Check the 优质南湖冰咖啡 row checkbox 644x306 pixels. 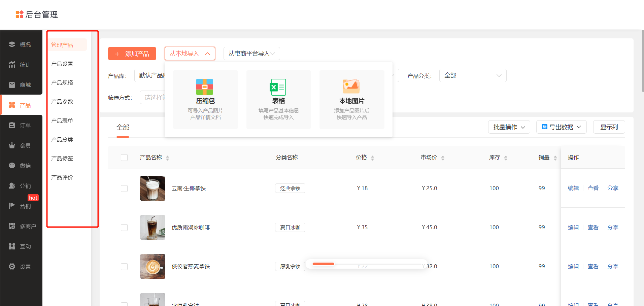124,228
